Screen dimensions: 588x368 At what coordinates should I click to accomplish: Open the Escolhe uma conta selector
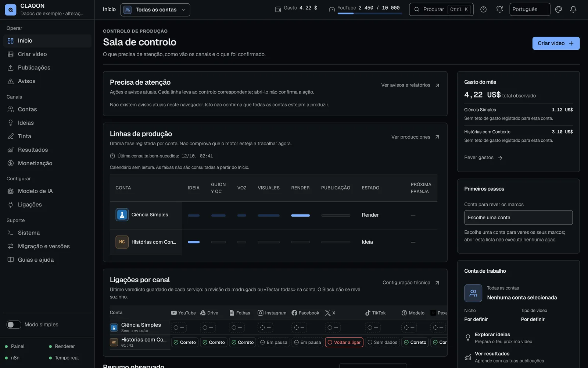click(518, 217)
